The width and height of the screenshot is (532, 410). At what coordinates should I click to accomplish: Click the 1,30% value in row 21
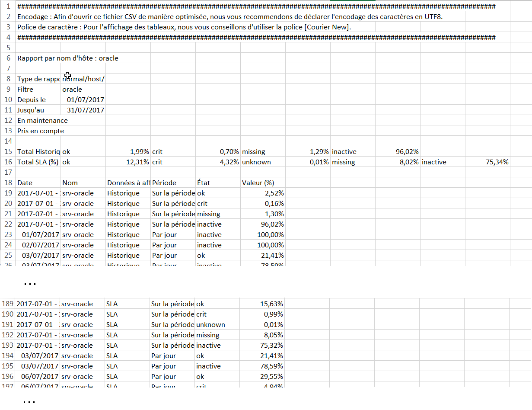click(262, 214)
